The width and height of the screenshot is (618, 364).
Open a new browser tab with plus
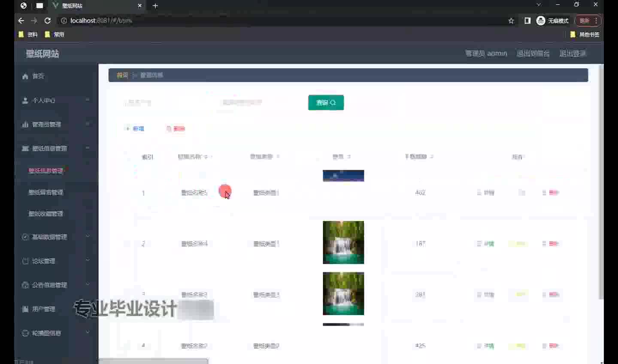click(155, 6)
